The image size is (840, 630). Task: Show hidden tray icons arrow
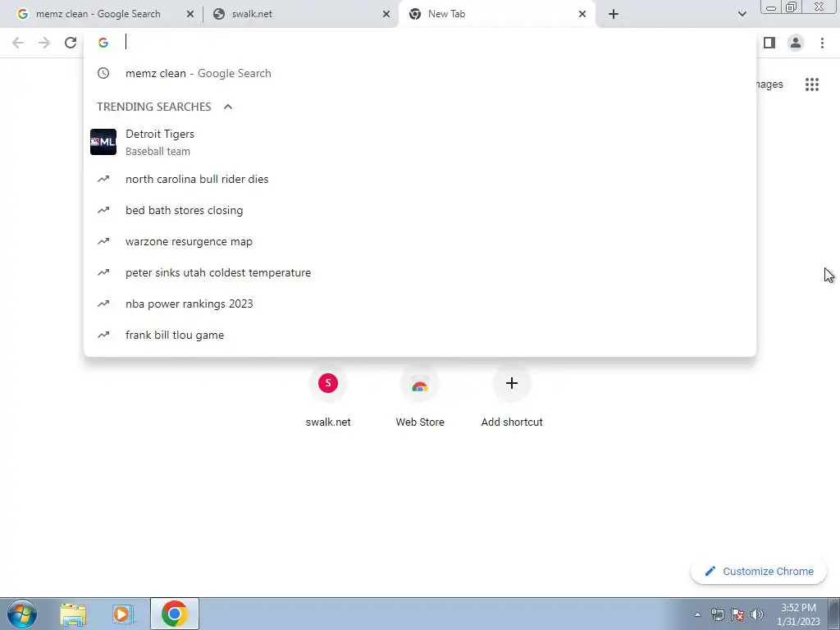(697, 615)
